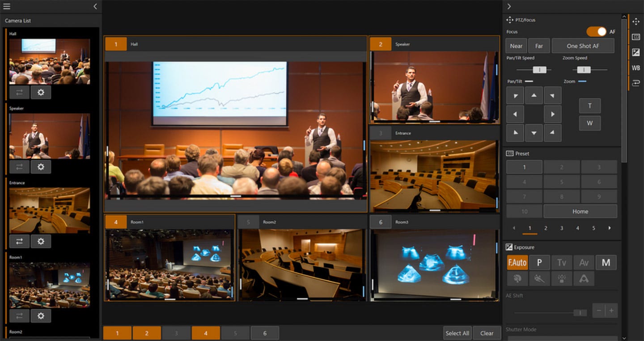Click the Far focus button
This screenshot has height=341, width=644.
(539, 46)
